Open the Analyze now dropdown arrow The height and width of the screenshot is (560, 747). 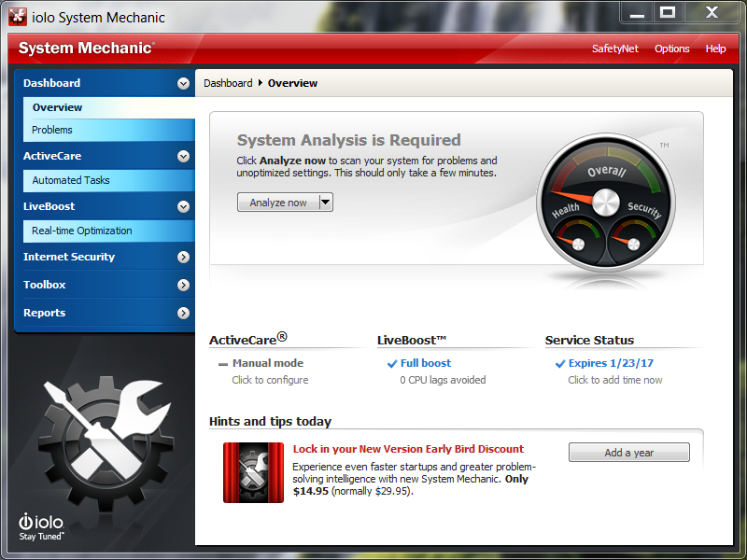tap(325, 203)
